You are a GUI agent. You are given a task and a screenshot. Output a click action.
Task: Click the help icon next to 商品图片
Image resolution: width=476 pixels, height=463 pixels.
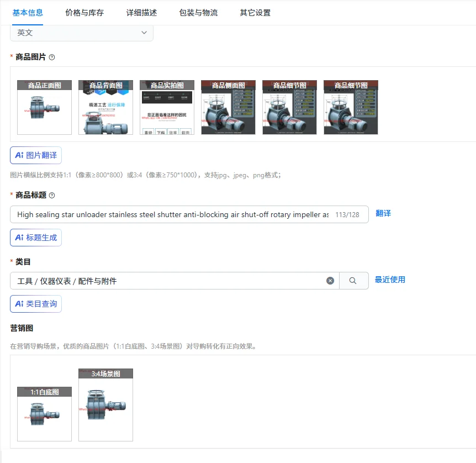[x=52, y=57]
